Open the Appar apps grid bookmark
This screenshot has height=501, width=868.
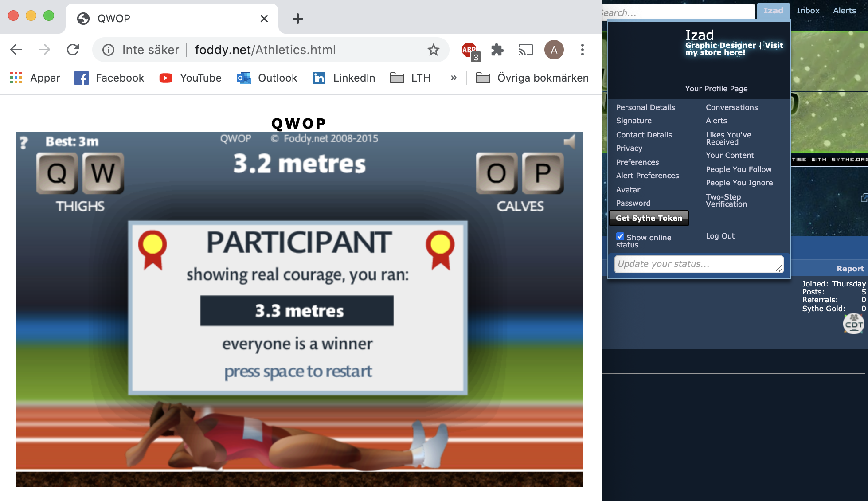(x=35, y=78)
